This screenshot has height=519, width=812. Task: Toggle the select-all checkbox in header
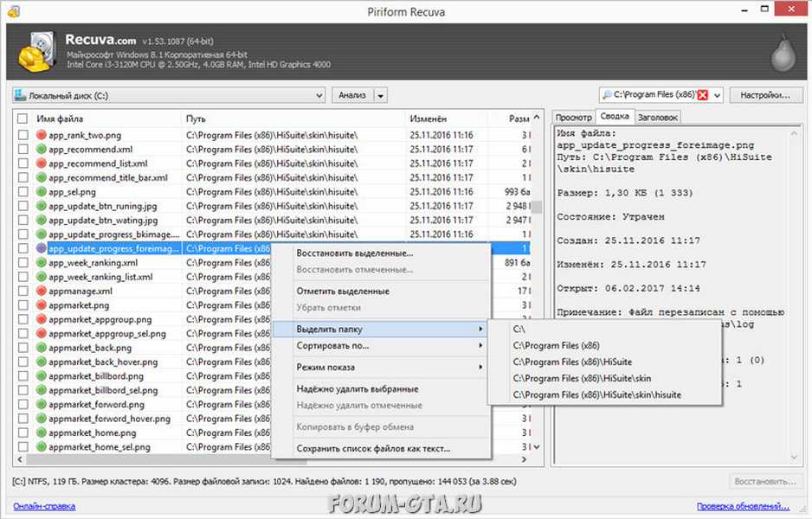pos(23,119)
